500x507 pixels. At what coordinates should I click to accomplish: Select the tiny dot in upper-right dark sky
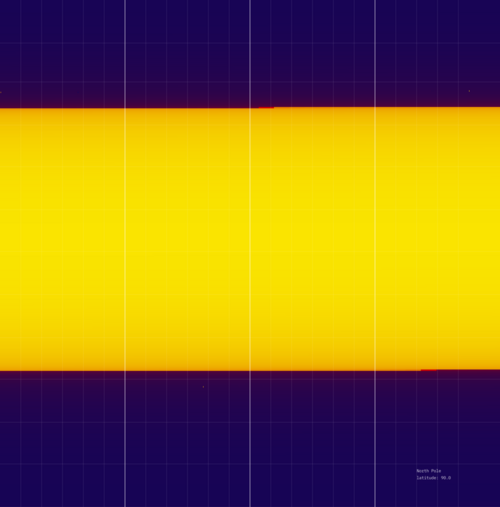pos(469,91)
